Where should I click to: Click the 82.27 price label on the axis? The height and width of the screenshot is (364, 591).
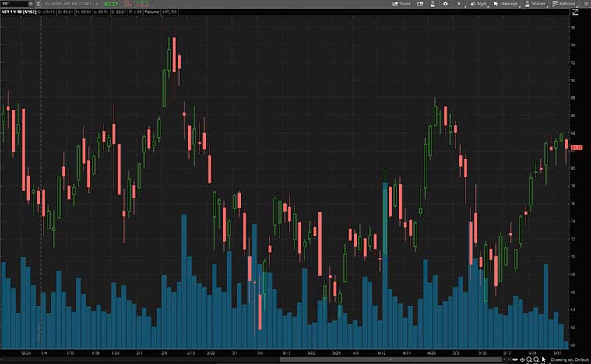point(577,147)
